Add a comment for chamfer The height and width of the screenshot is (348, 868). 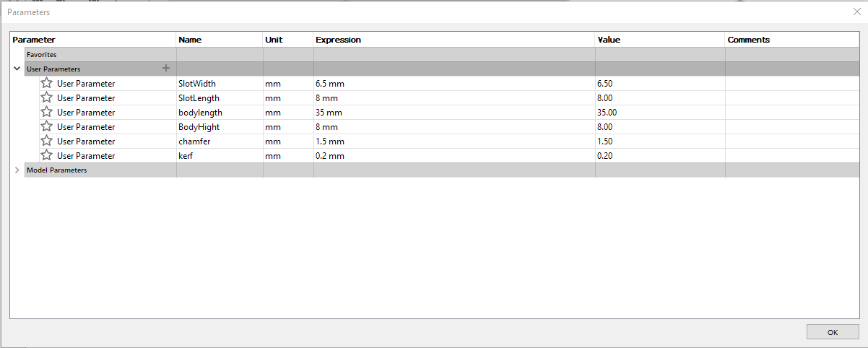pyautogui.click(x=792, y=141)
